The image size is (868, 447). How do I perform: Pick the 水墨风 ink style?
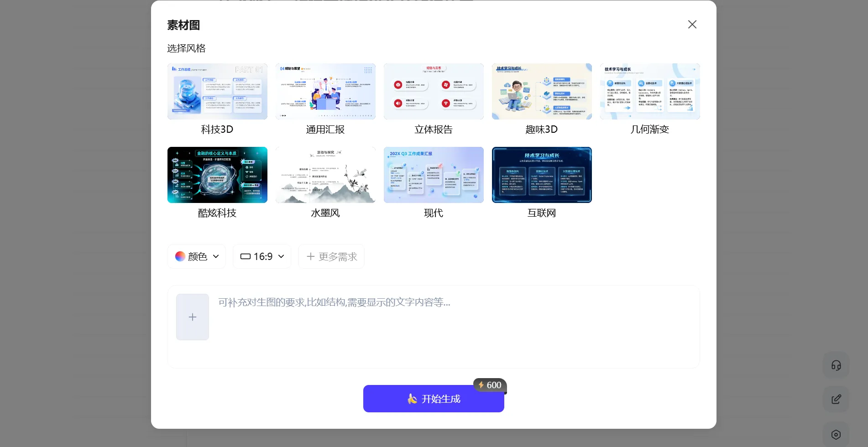(x=325, y=175)
